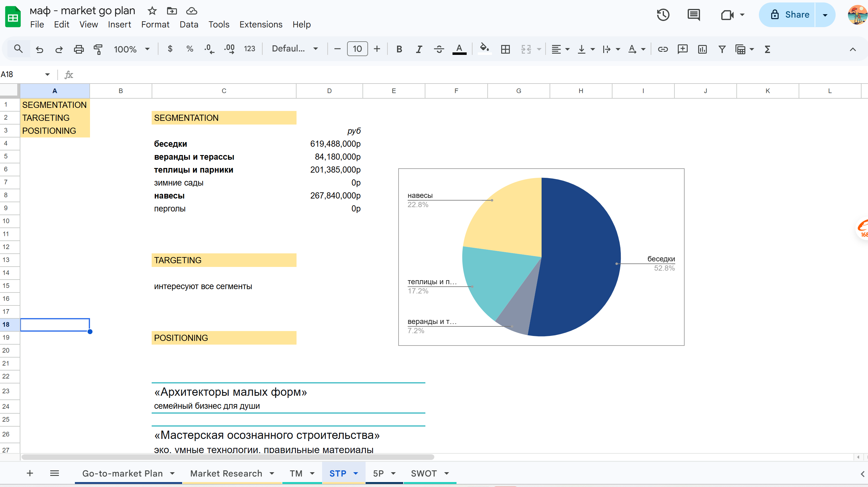Screen dimensions: 868x487
Task: Print the spreadsheet
Action: [79, 49]
